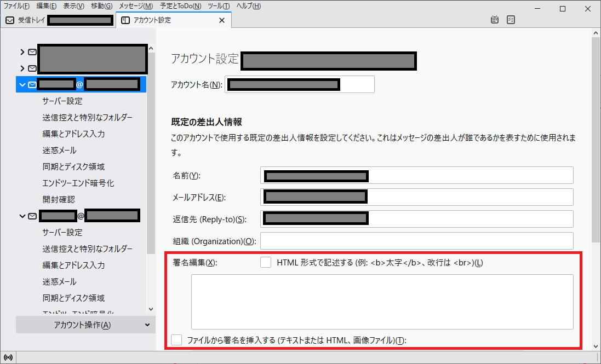Enable HTML 形式で記述する checkbox
This screenshot has width=601, height=364.
pyautogui.click(x=266, y=262)
